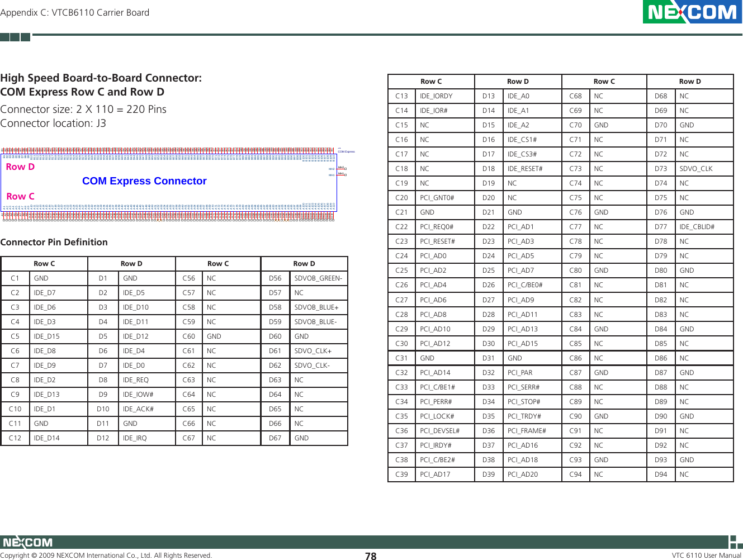This screenshot has height=560, width=743.
Task: Select the line 'Connector location: J3'
Action: click(x=53, y=123)
